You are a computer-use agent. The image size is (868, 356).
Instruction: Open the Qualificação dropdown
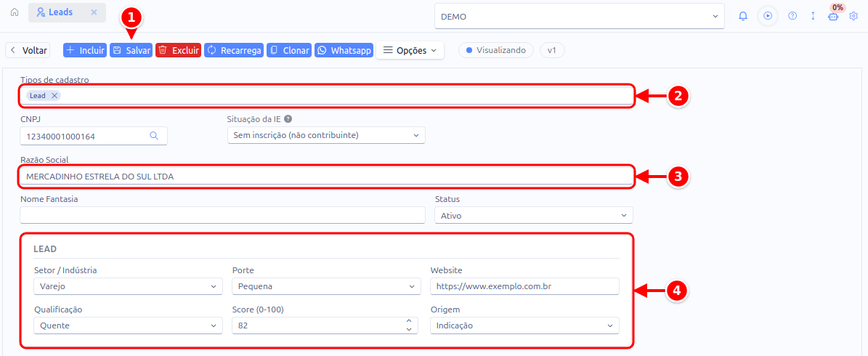click(x=128, y=325)
